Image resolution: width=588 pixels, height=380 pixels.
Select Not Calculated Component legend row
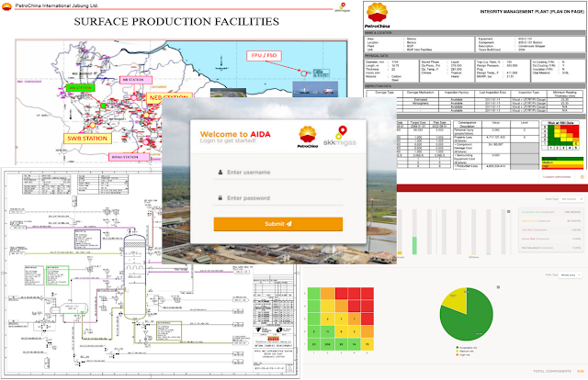click(551, 248)
